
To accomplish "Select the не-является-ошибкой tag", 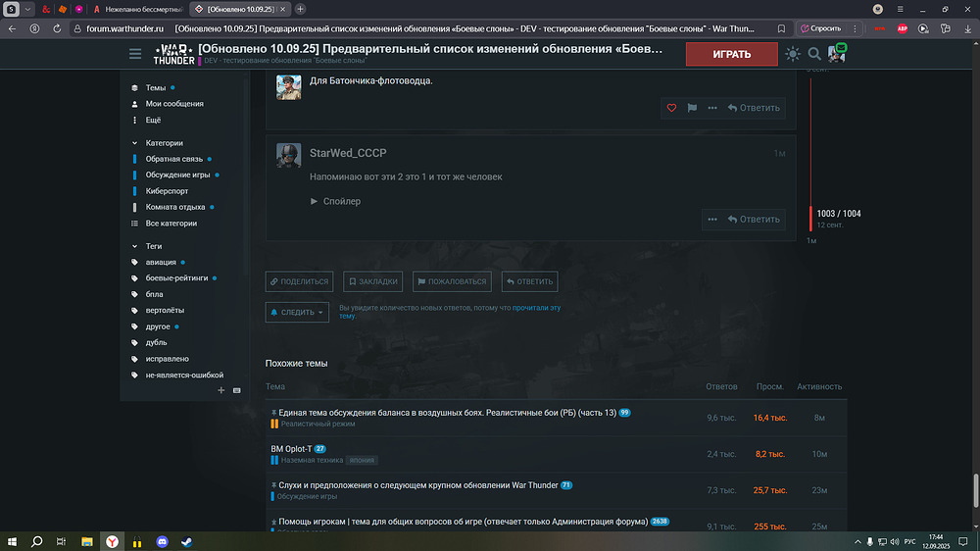I will click(184, 375).
